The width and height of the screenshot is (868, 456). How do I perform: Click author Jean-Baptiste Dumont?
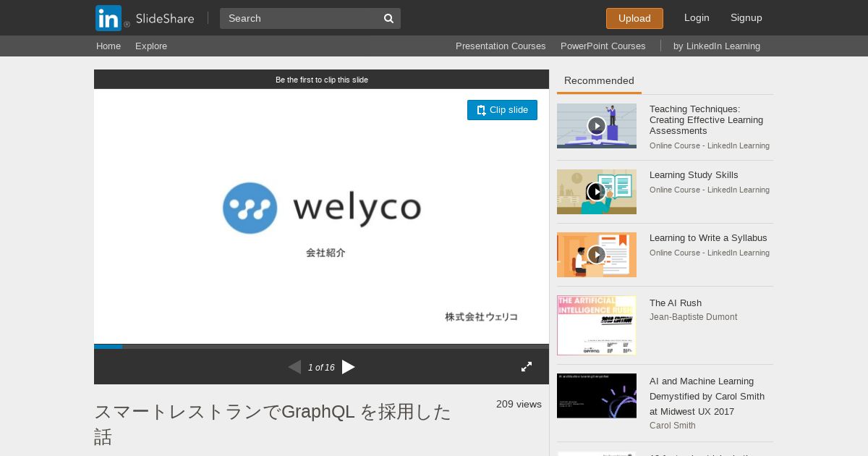click(694, 317)
